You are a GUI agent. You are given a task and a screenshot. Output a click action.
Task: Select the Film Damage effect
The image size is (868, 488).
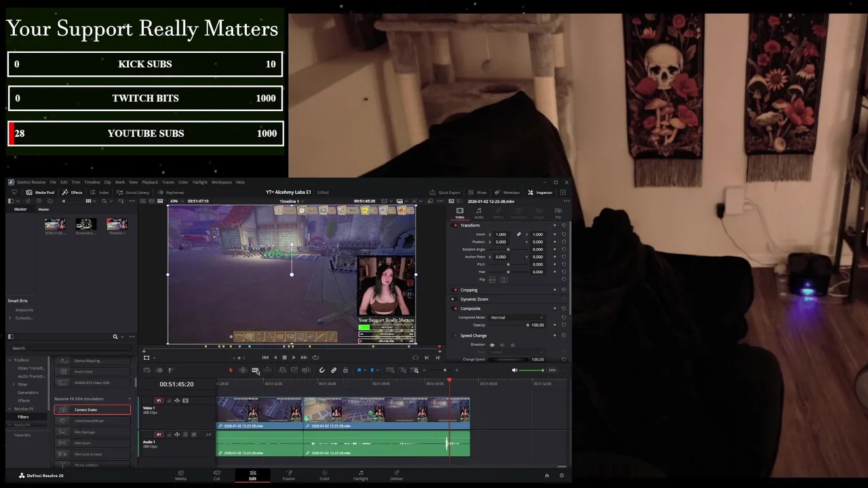92,432
